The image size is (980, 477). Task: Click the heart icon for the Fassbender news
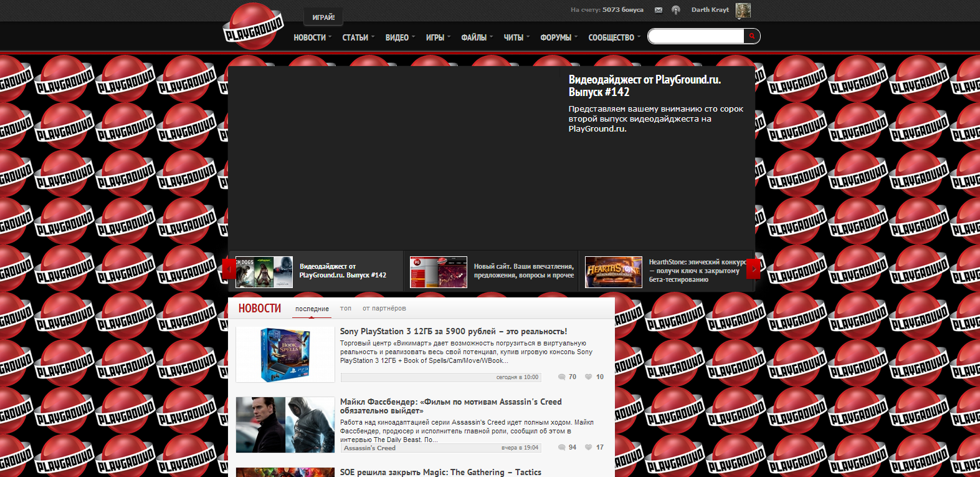588,448
